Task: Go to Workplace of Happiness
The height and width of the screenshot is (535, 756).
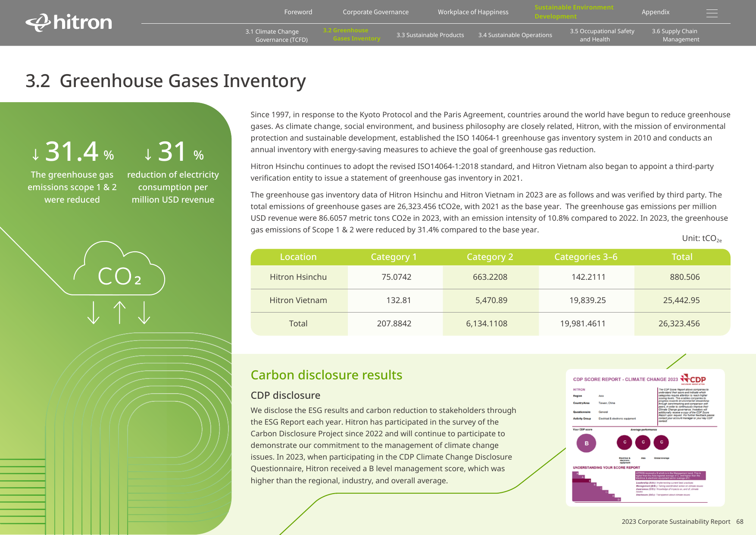Action: tap(473, 12)
